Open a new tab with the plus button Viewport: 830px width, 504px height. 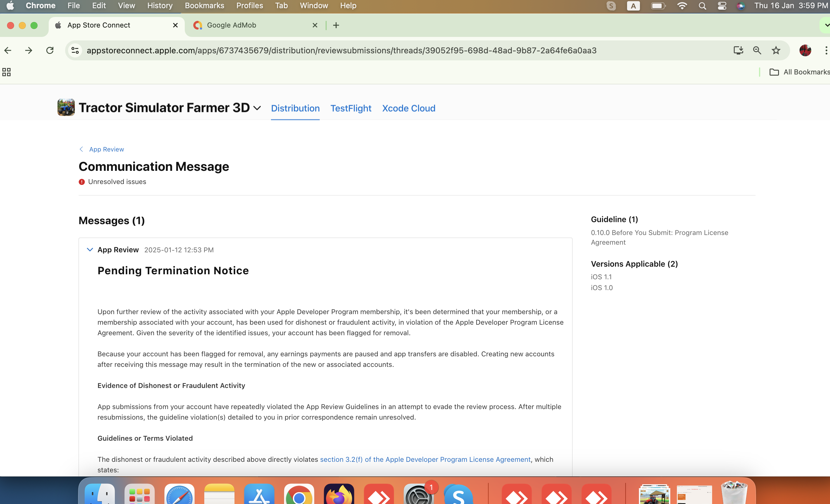pyautogui.click(x=336, y=25)
